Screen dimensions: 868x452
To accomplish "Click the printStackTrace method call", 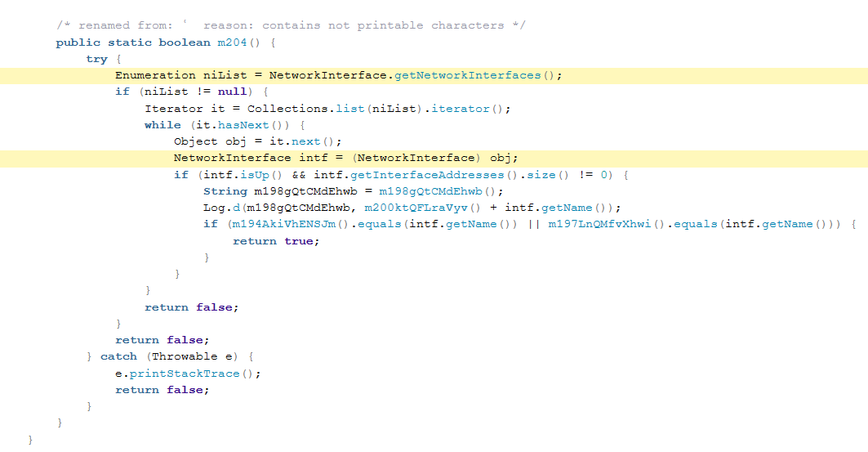I will tap(189, 374).
